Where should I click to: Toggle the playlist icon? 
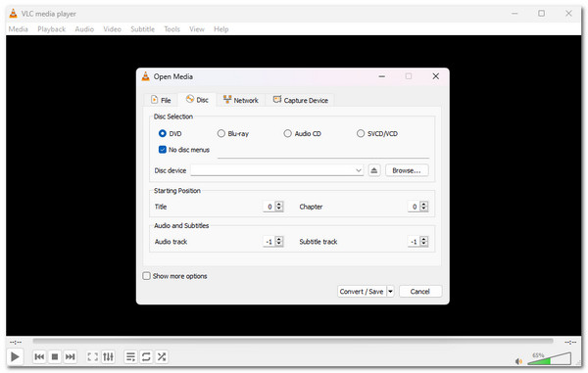130,356
